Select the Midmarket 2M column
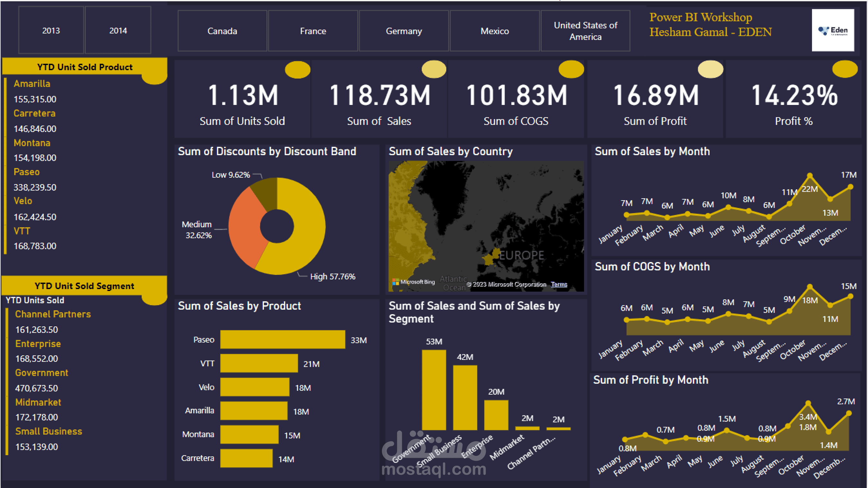Screen dimensions: 868x488 pos(527,428)
